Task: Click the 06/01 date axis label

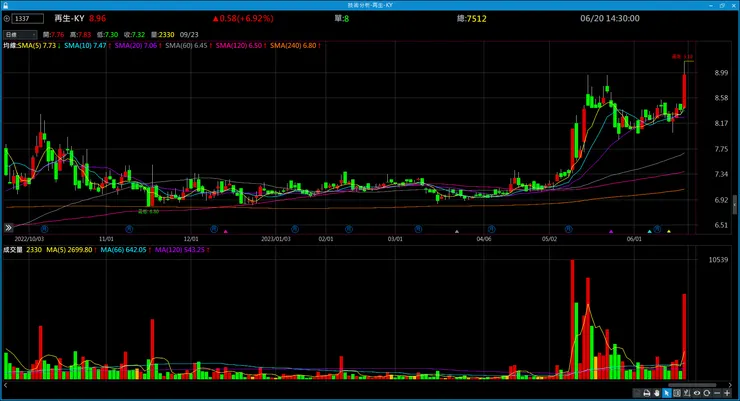Action: [x=634, y=239]
